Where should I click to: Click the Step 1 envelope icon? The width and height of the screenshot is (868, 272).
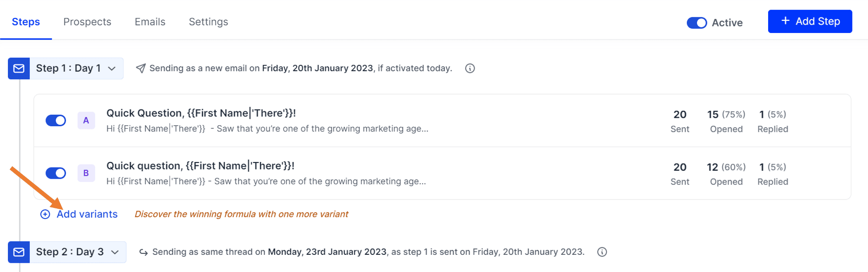click(19, 69)
